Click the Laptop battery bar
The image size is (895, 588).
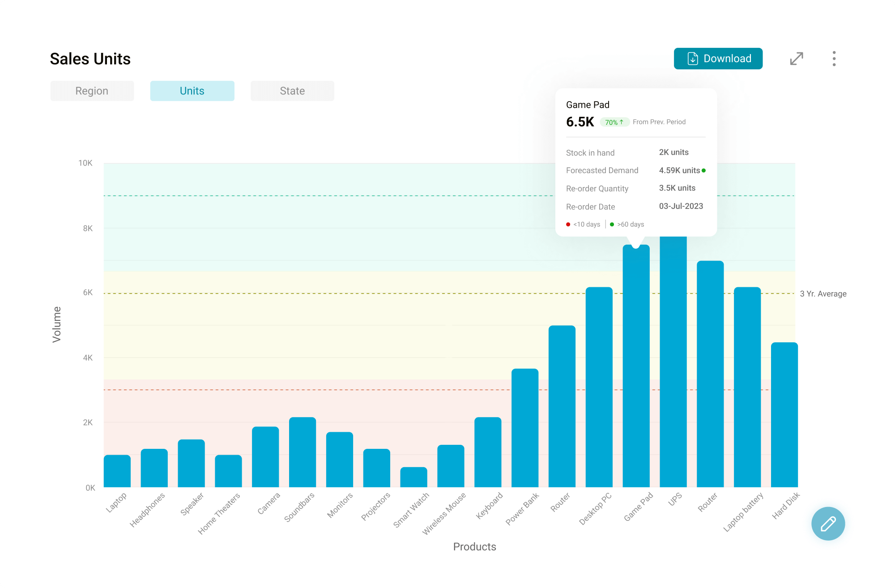[747, 387]
